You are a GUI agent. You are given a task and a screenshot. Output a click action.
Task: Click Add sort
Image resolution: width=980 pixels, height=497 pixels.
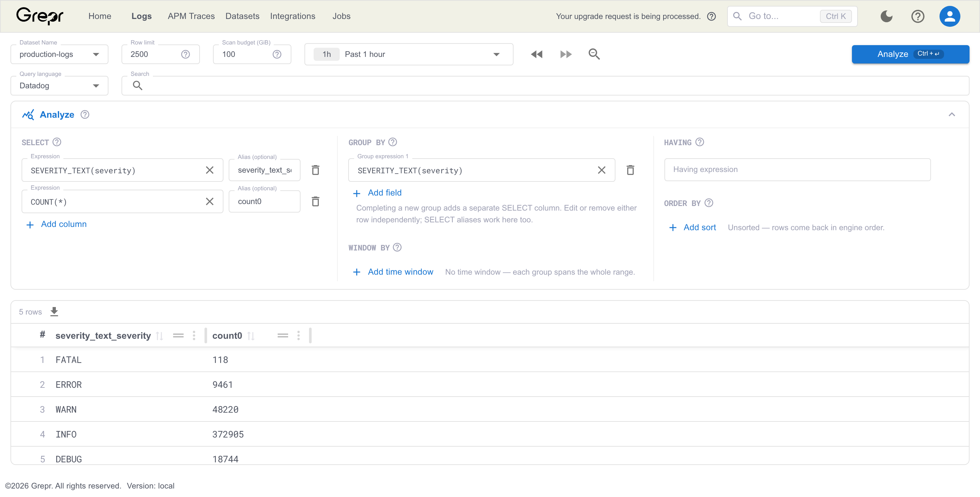pyautogui.click(x=693, y=227)
